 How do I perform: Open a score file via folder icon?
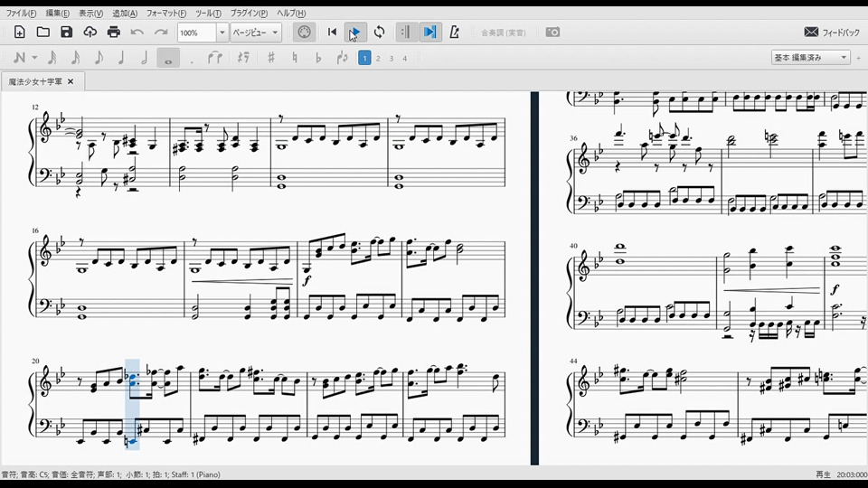click(42, 33)
